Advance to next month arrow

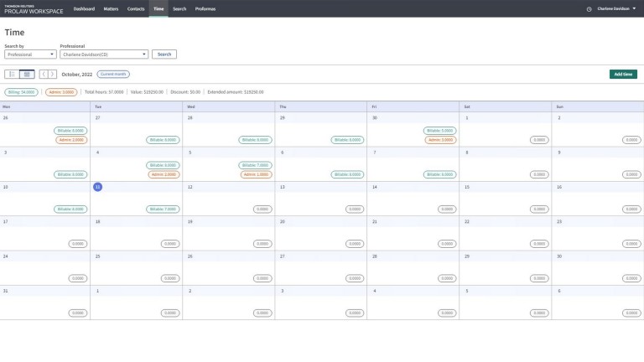54,75
